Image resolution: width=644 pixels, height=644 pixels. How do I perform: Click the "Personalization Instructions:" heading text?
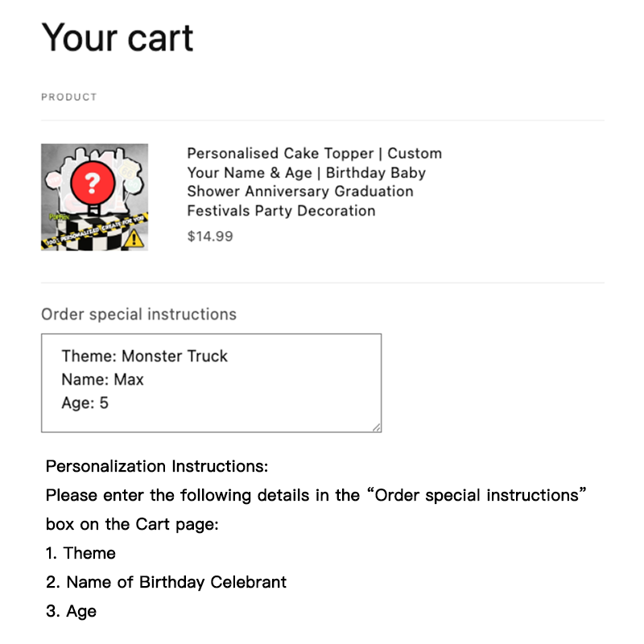tap(157, 466)
